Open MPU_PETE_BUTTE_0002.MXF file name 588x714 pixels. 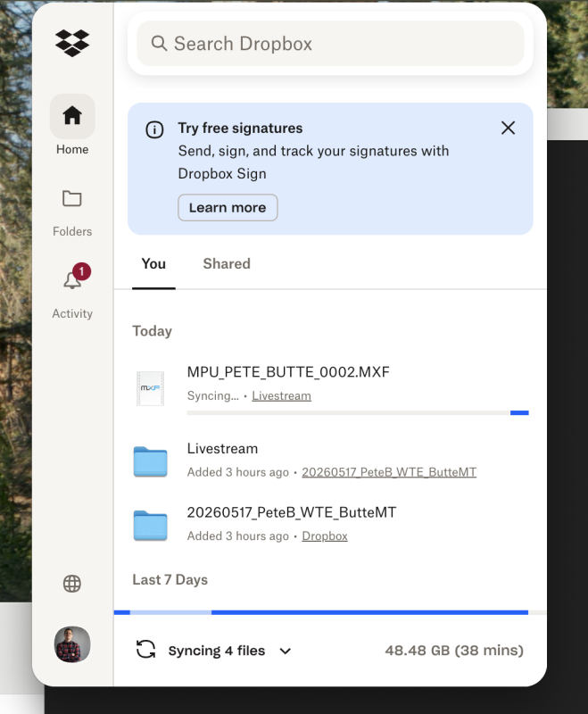(x=288, y=372)
